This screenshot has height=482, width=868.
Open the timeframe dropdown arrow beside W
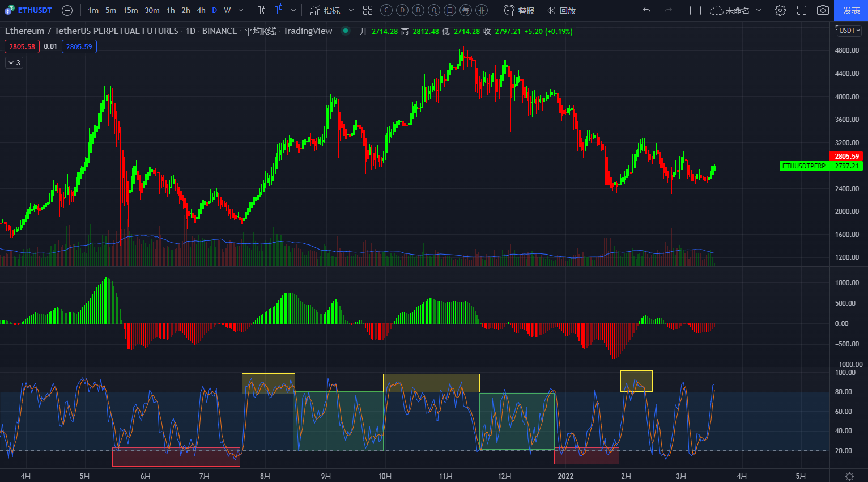240,10
